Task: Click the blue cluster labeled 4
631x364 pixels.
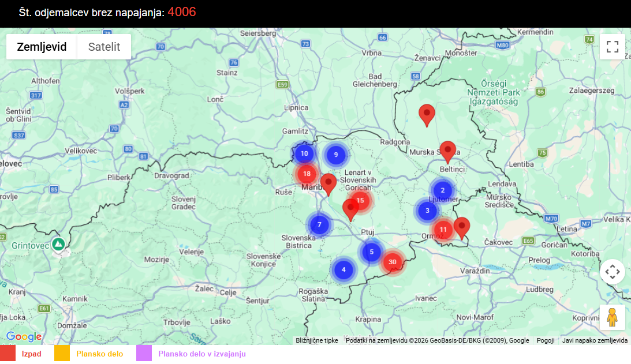Action: coord(343,268)
